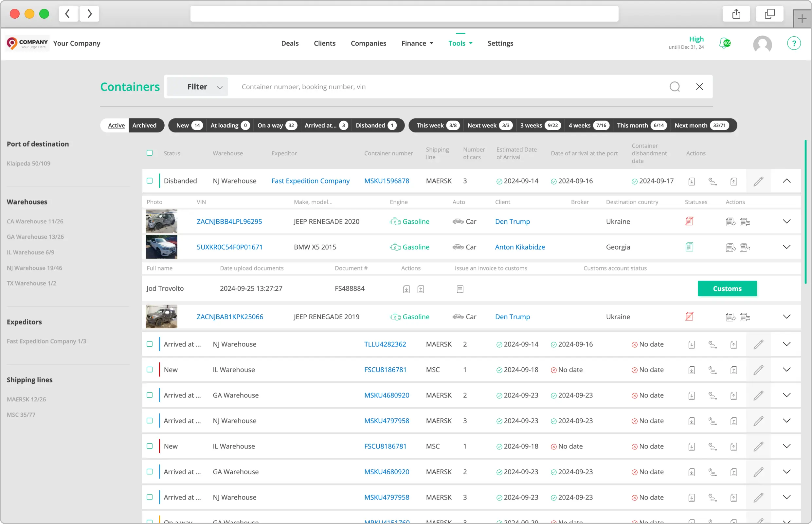Filter by On a way status
812x524 pixels.
pos(277,126)
